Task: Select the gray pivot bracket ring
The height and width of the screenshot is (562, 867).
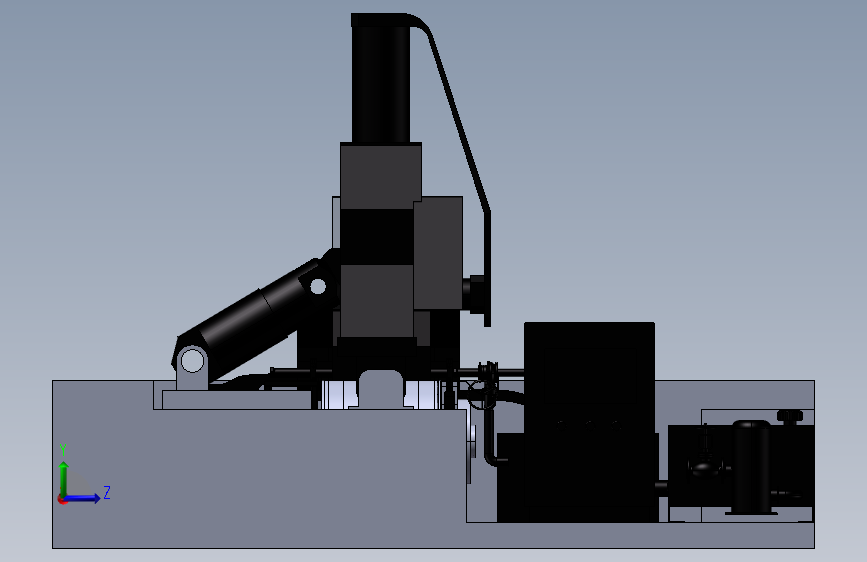Action: [x=192, y=361]
